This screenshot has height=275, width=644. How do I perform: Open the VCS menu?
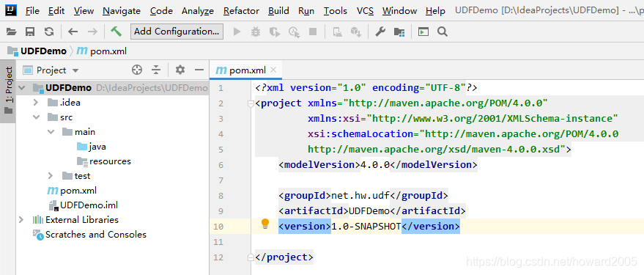tap(365, 11)
